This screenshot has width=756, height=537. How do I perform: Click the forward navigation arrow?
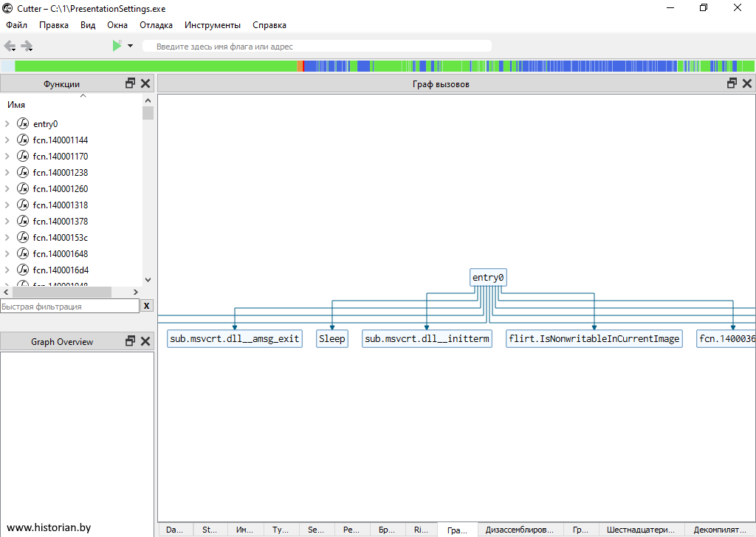coord(27,46)
